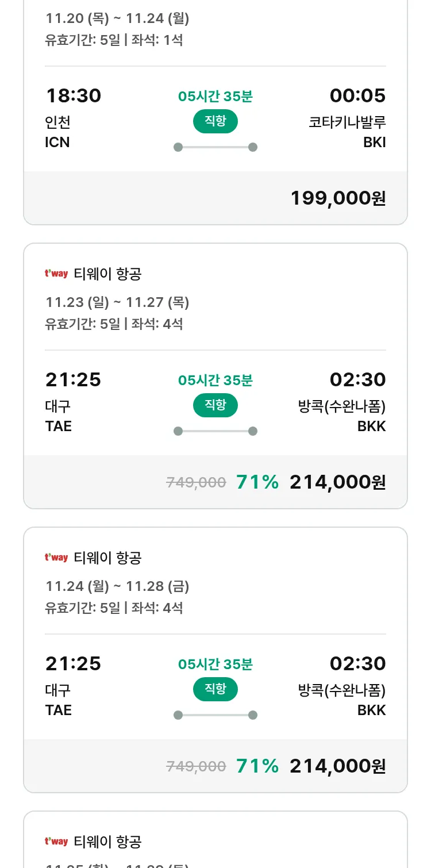Select 214,000원 fare on 11.23 flight
431x868 pixels.
coord(337,482)
